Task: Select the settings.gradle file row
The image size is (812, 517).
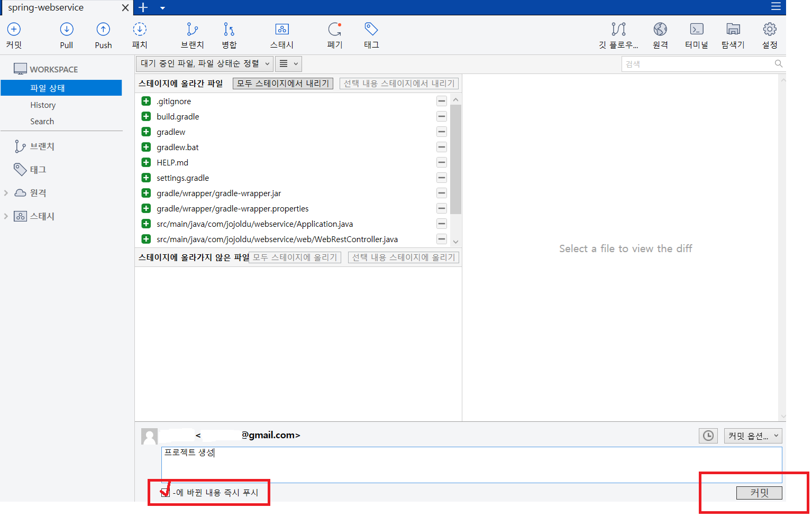Action: coord(294,178)
